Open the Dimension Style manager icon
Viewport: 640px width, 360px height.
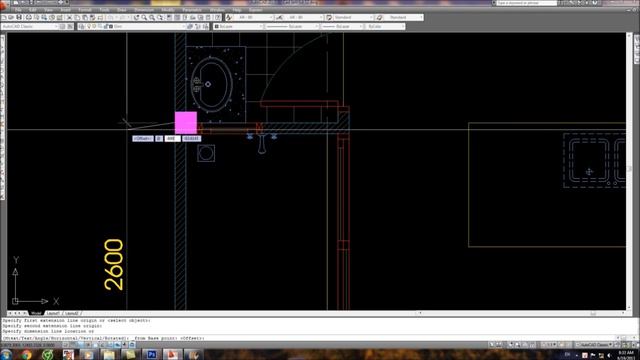click(280, 18)
